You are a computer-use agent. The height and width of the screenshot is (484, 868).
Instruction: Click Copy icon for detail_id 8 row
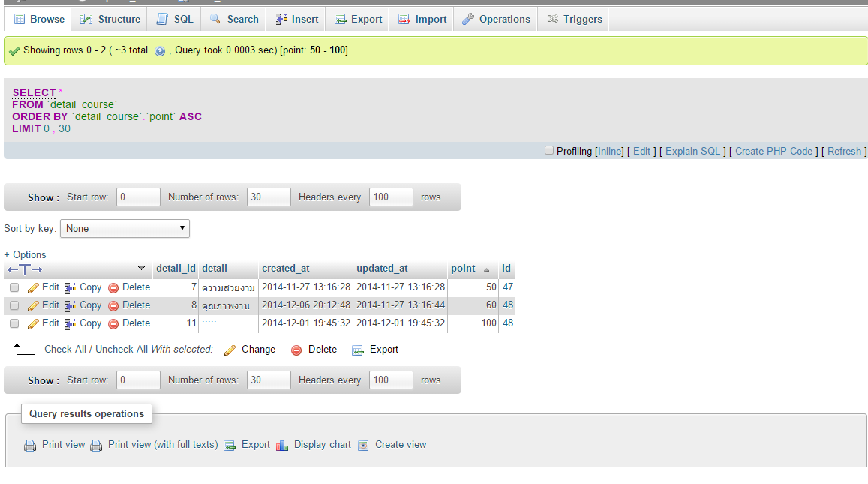click(71, 305)
